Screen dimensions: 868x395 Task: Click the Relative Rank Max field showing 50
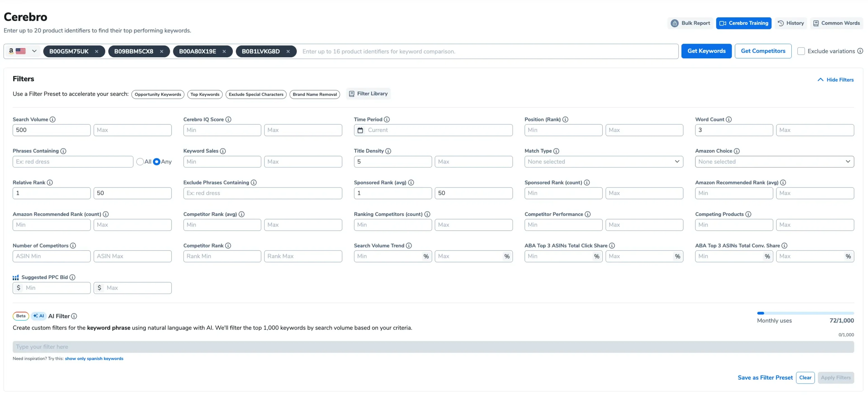tap(133, 193)
